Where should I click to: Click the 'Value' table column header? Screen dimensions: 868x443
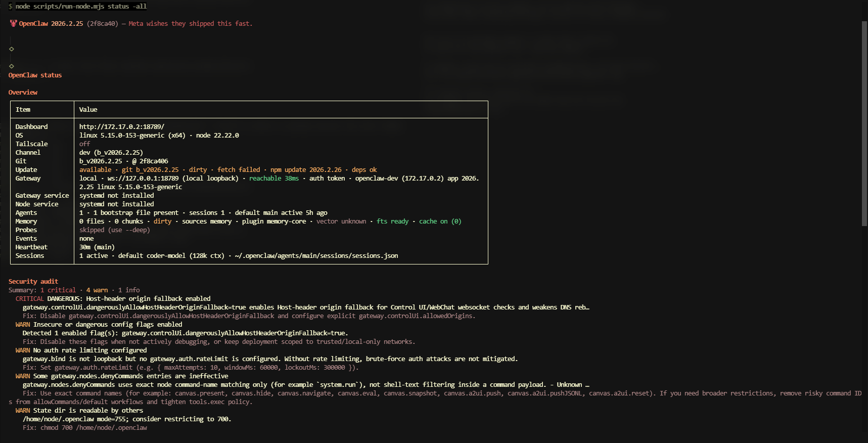click(x=88, y=110)
